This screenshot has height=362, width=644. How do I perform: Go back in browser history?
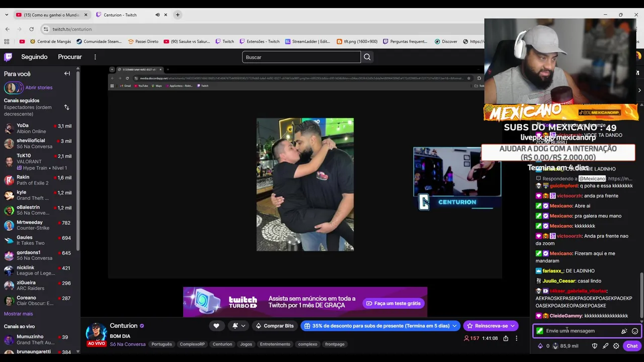click(x=7, y=29)
